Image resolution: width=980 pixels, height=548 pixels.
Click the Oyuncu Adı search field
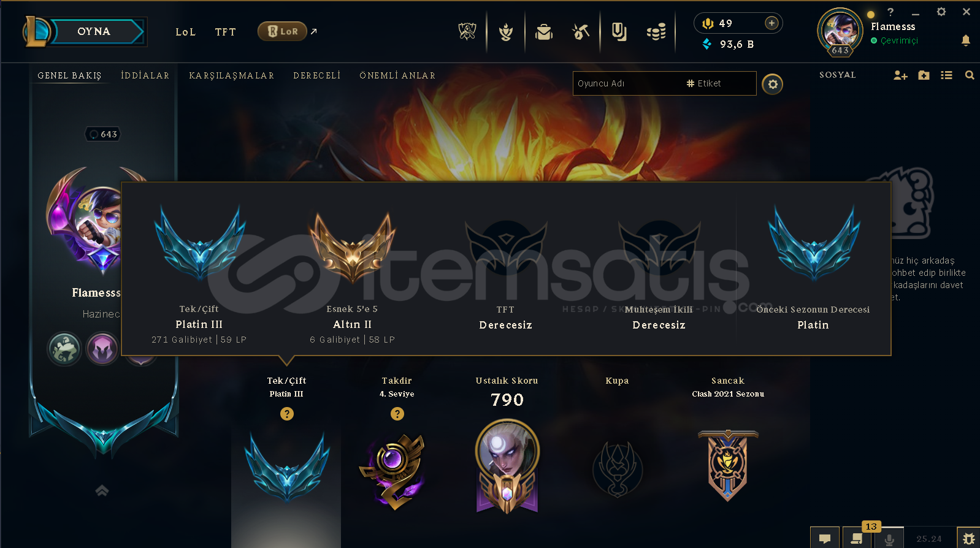pyautogui.click(x=665, y=83)
